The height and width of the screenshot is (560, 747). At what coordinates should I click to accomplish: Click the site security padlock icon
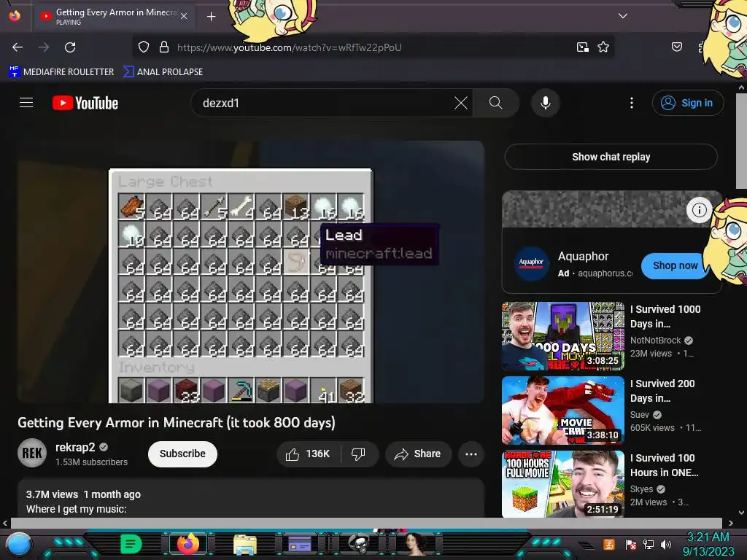coord(164,47)
